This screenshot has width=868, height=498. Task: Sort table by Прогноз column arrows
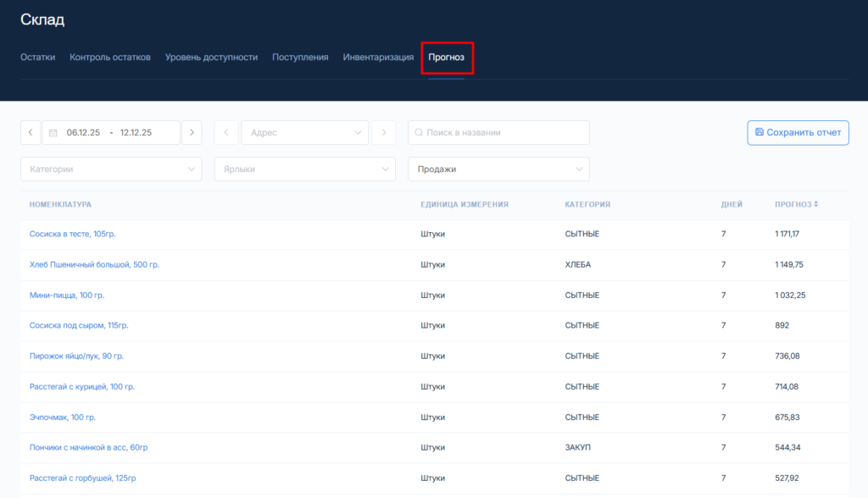(x=816, y=205)
